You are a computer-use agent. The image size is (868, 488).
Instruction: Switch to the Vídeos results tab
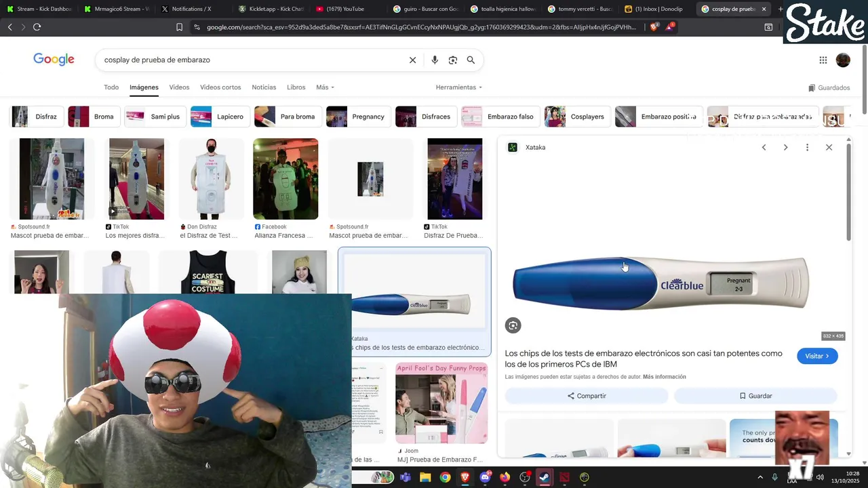179,87
